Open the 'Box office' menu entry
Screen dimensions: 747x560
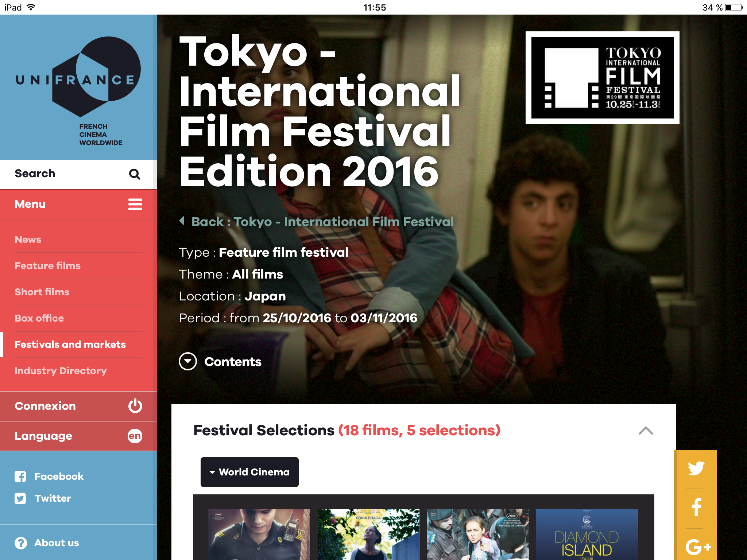click(x=39, y=318)
